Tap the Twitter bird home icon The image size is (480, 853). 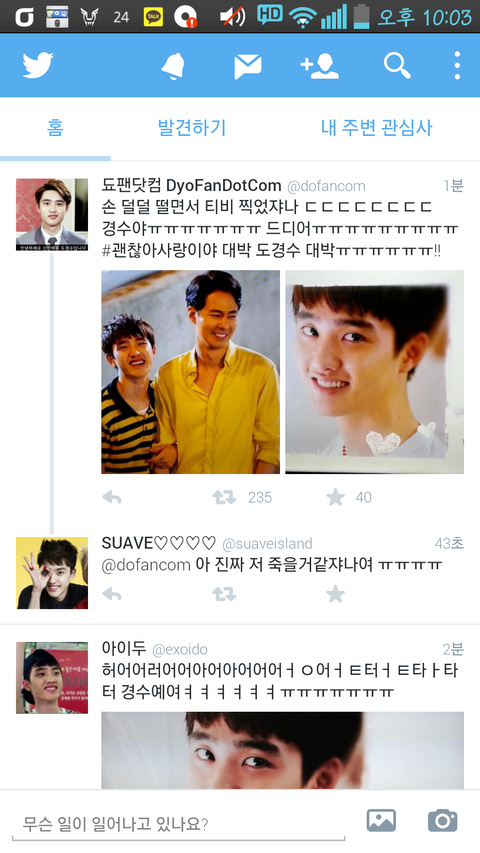click(x=38, y=65)
